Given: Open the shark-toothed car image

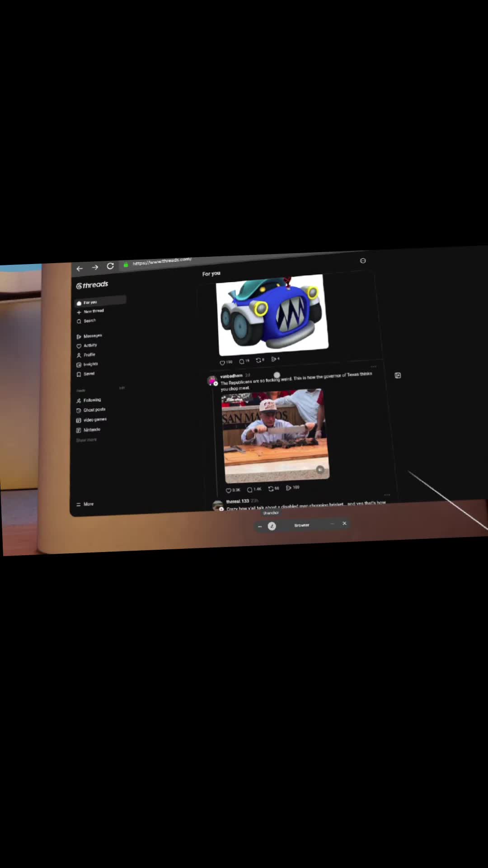Looking at the screenshot, I should click(x=272, y=315).
